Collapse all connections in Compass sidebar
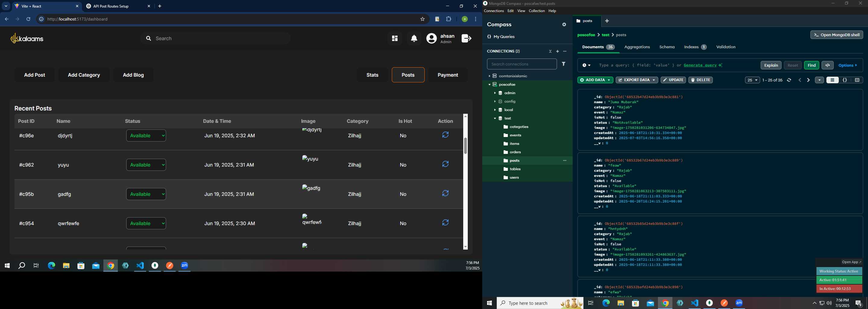Image resolution: width=868 pixels, height=309 pixels. [550, 51]
